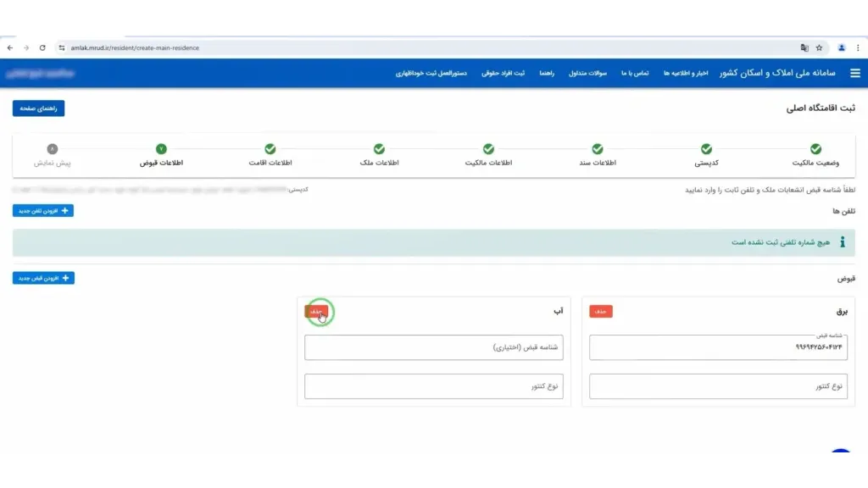This screenshot has width=868, height=488.
Task: Click the gray پیش نمایش step circle
Action: pos(53,147)
